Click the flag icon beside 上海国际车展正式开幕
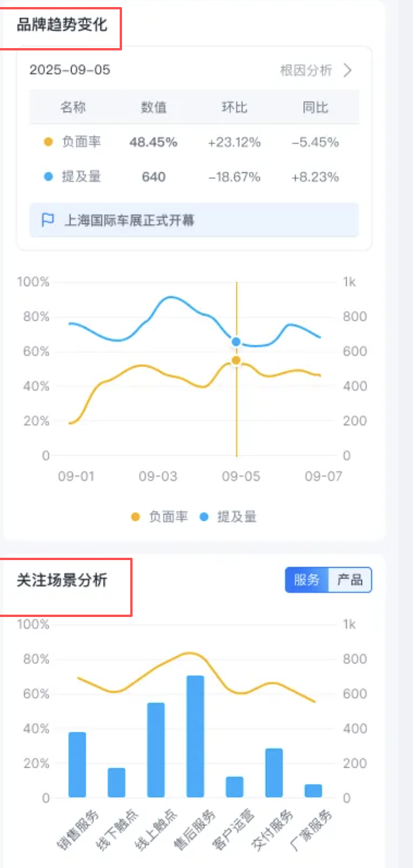413x868 pixels. click(48, 221)
